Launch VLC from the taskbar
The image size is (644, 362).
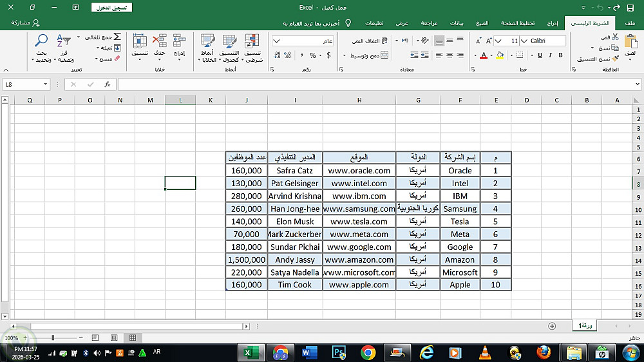point(485,353)
